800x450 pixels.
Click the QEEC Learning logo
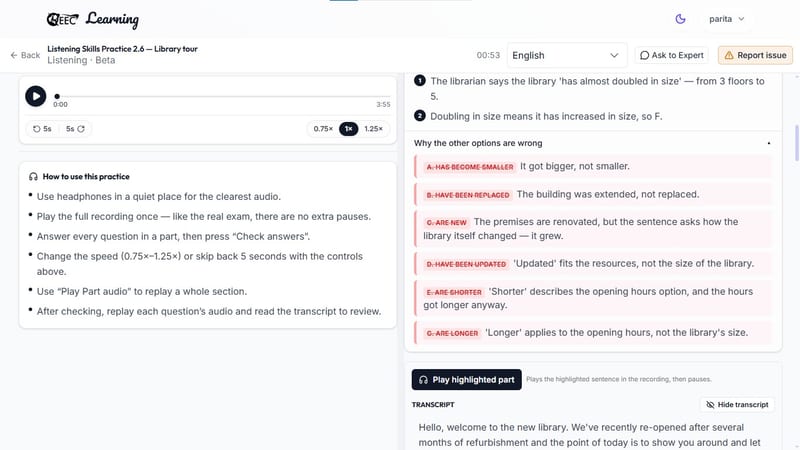[x=92, y=19]
